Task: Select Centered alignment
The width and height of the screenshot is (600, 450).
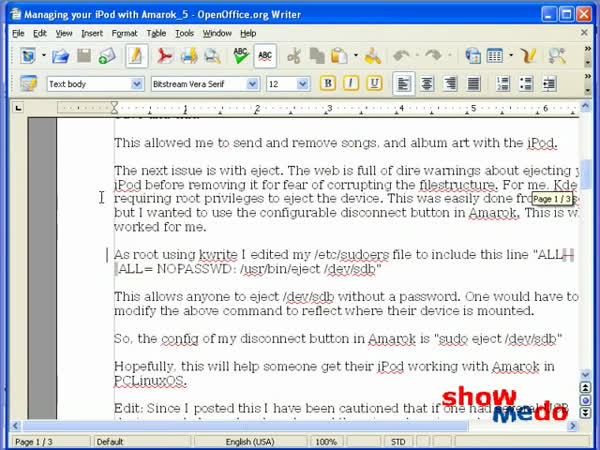Action: pos(427,83)
